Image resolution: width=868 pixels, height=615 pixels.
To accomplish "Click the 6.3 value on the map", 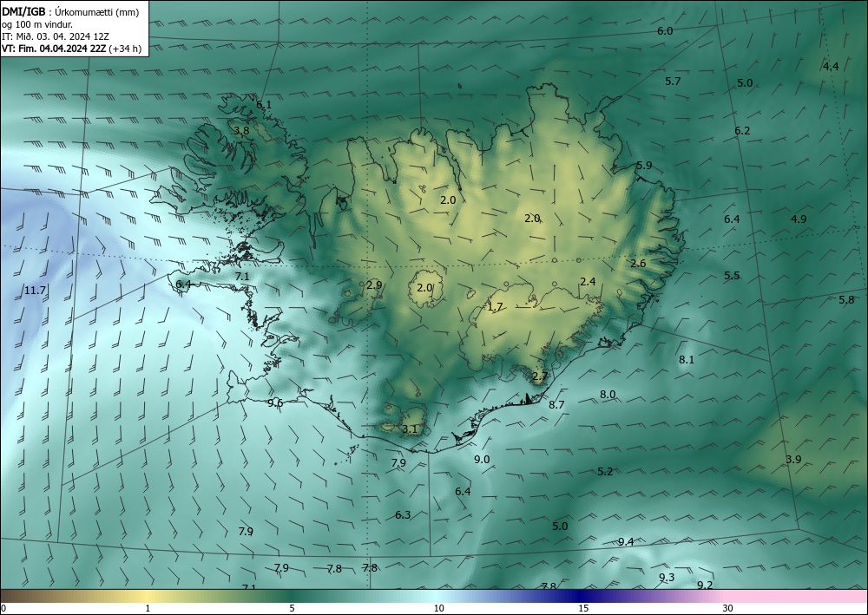I will click(403, 515).
